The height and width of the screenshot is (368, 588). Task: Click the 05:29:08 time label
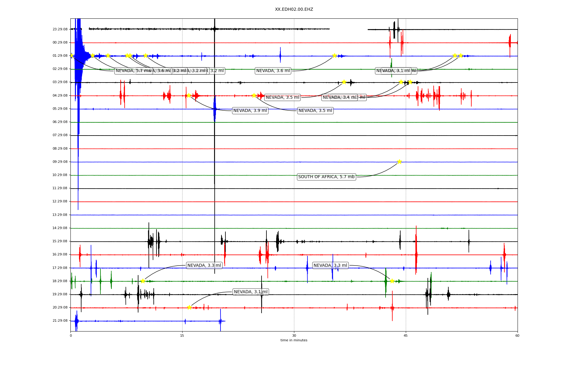click(60, 109)
